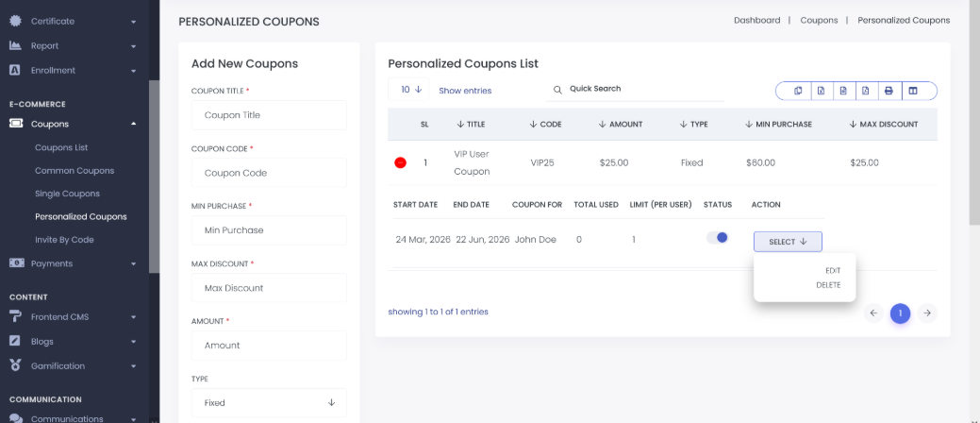
Task: Open Common Coupons in sidebar
Action: 75,171
